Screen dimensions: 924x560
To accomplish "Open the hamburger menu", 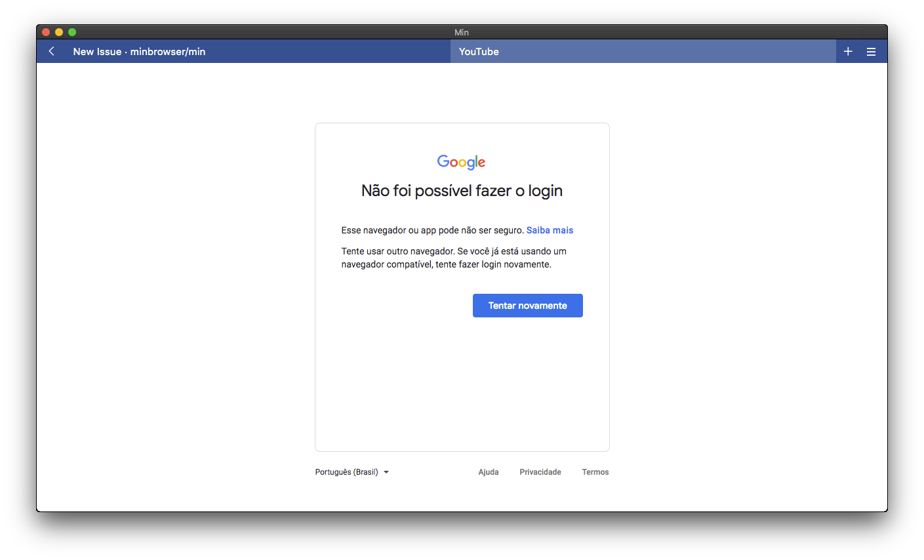I will pyautogui.click(x=872, y=51).
